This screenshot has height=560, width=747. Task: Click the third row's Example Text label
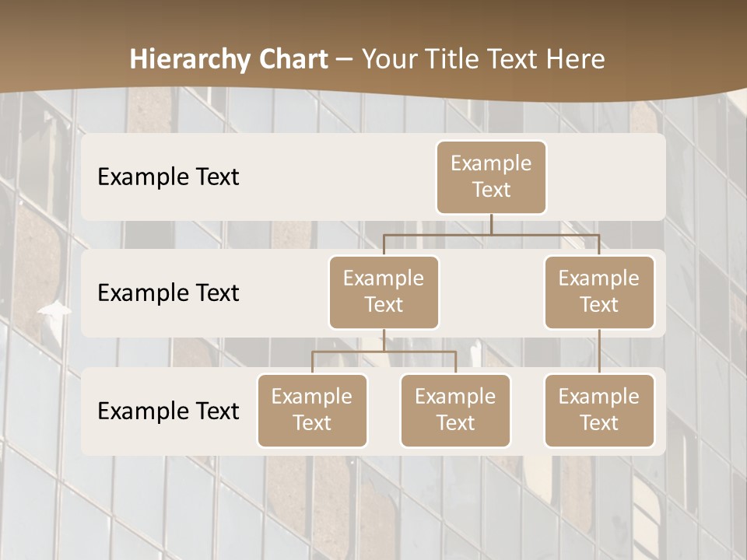(x=168, y=411)
